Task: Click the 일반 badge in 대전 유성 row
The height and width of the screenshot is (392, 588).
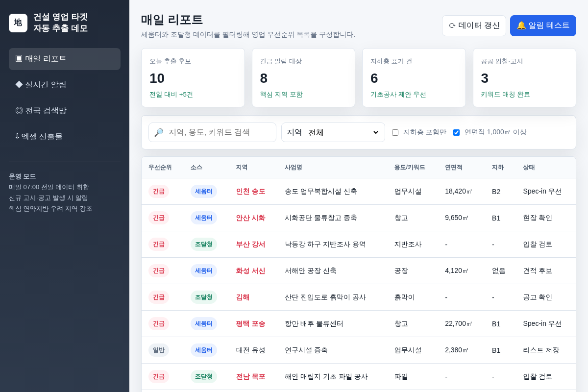Action: [159, 350]
